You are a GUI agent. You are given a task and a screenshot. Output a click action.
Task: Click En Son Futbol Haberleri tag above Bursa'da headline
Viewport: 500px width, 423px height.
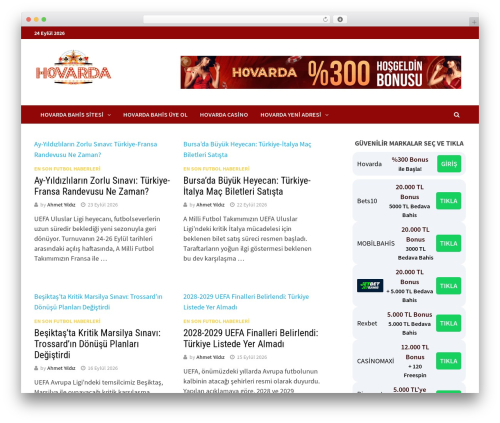216,169
